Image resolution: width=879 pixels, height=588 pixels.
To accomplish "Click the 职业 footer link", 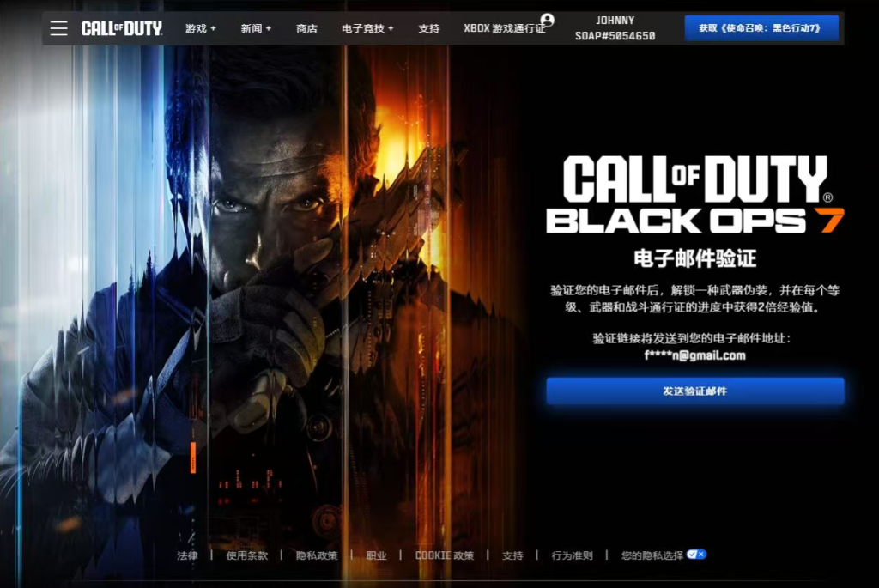I will (376, 555).
